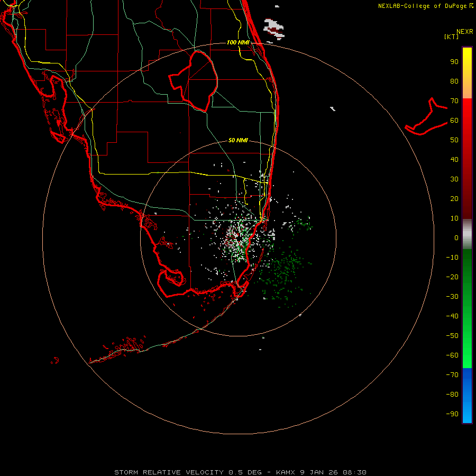
Task: Click the -80 kt scale label
Action: (x=452, y=395)
